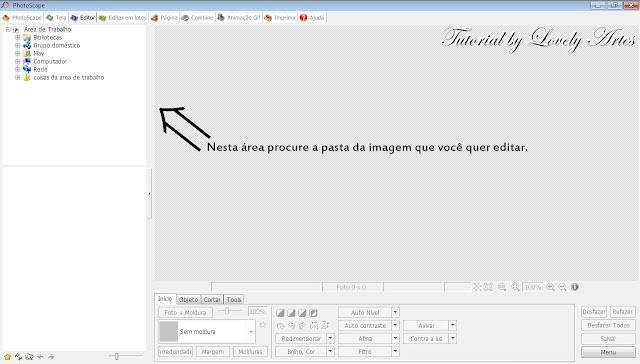Click the Menu button
This screenshot has height=364, width=640.
608,352
